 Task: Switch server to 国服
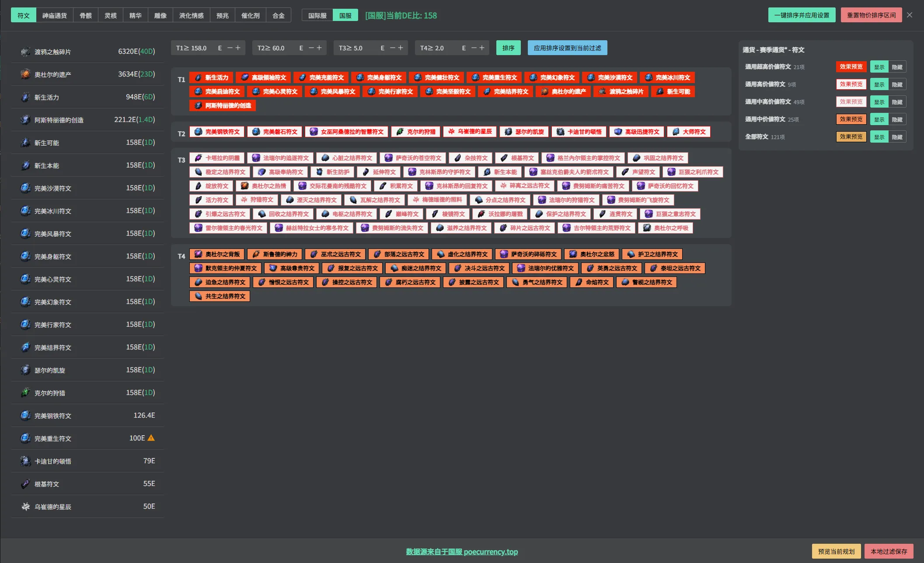point(345,15)
